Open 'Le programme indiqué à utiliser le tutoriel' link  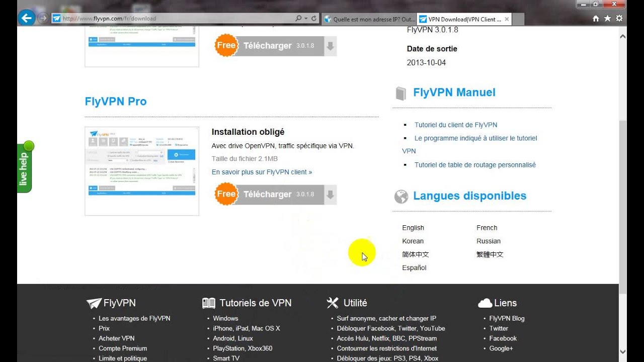pos(476,138)
